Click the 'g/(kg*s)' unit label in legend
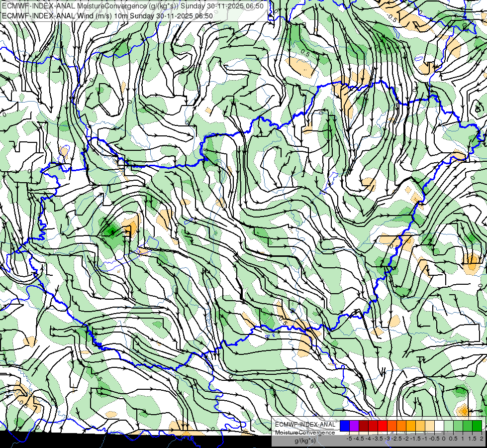 [305, 441]
